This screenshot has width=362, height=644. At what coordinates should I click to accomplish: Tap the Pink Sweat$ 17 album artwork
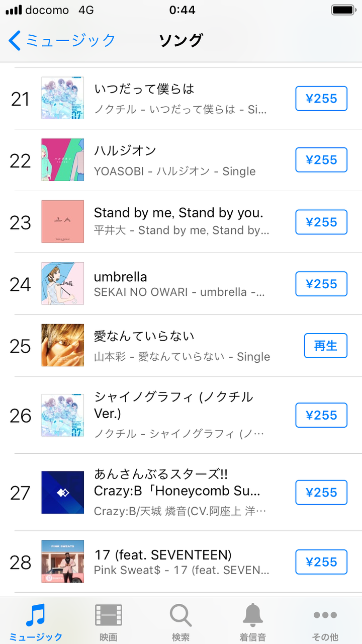(x=63, y=561)
